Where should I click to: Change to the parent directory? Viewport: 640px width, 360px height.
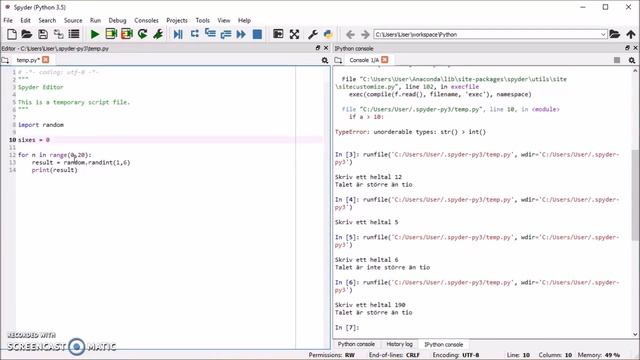point(631,34)
